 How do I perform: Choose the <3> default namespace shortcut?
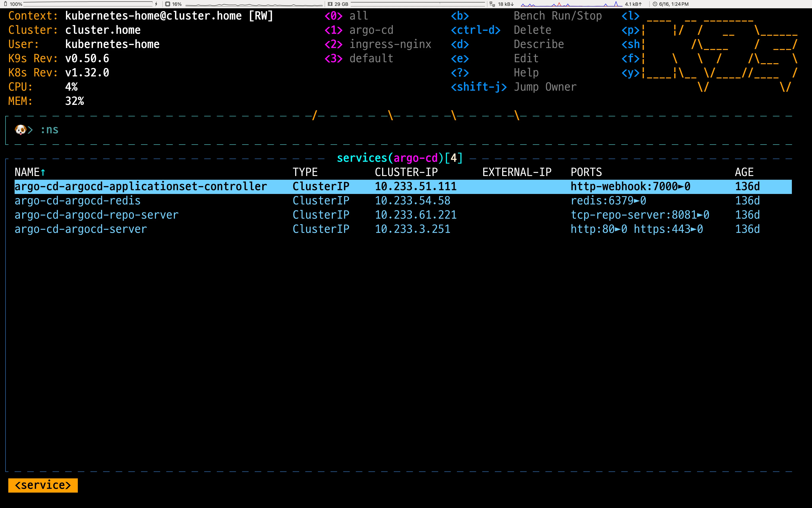point(359,58)
